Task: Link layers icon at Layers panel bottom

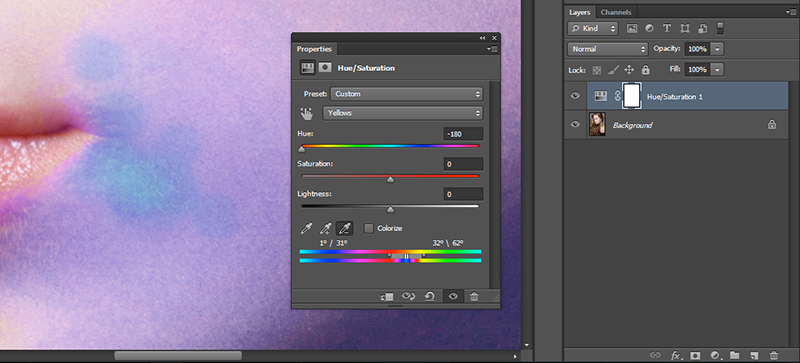Action: (655, 355)
